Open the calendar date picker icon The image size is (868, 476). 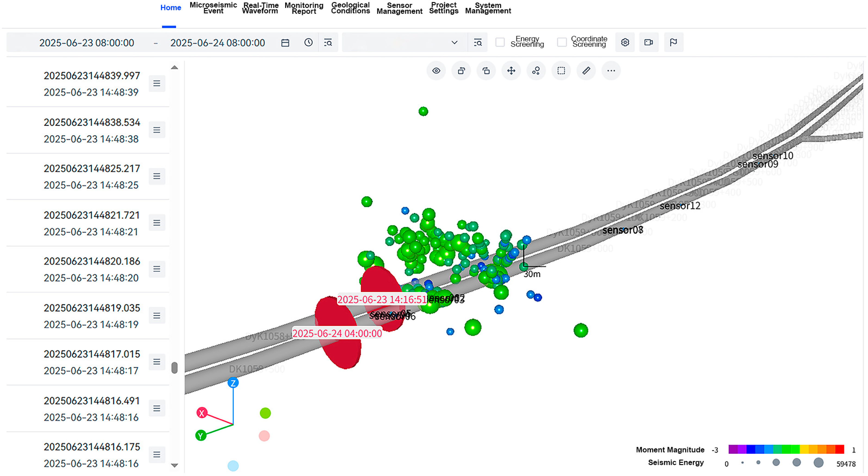[x=285, y=43]
